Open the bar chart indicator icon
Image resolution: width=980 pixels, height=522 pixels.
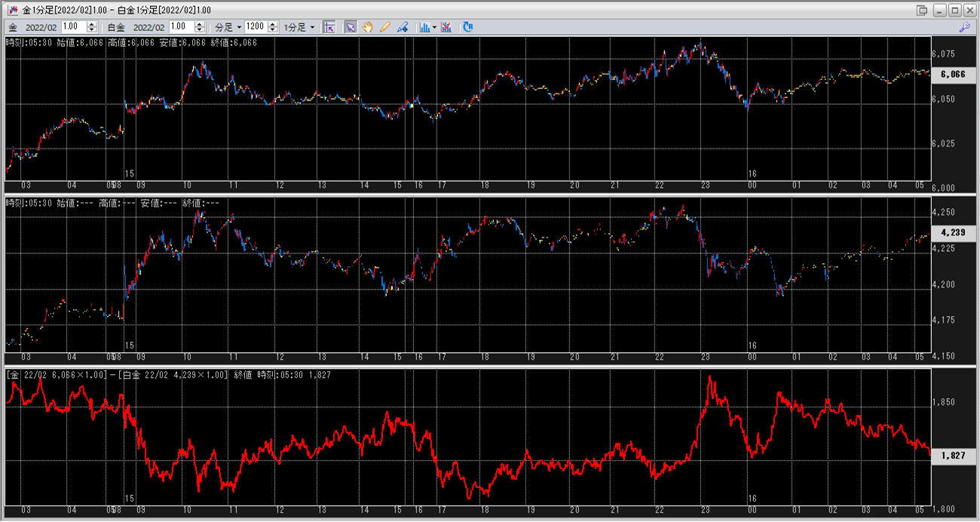[x=424, y=27]
